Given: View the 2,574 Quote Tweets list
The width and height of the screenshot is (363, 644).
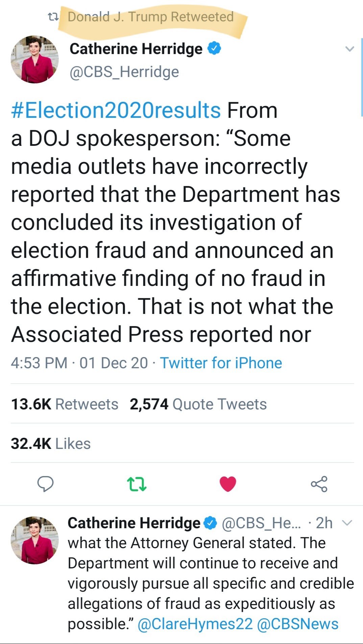Looking at the screenshot, I should pyautogui.click(x=198, y=404).
